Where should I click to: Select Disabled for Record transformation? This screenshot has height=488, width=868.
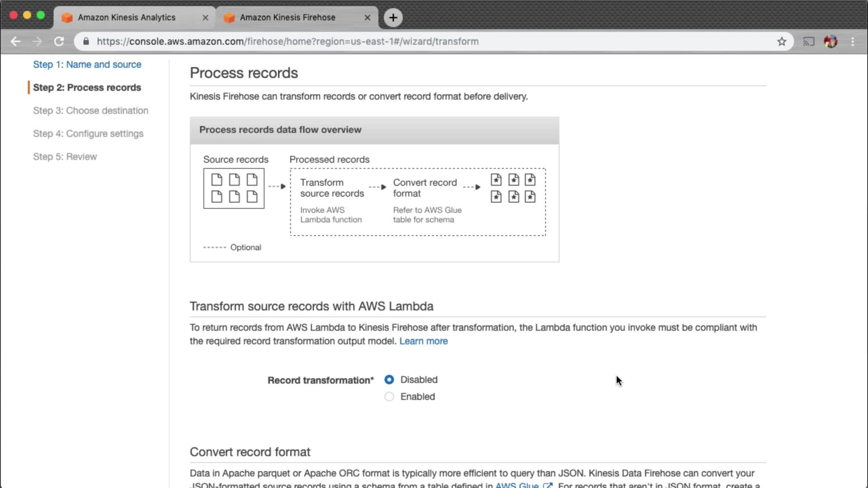point(389,380)
